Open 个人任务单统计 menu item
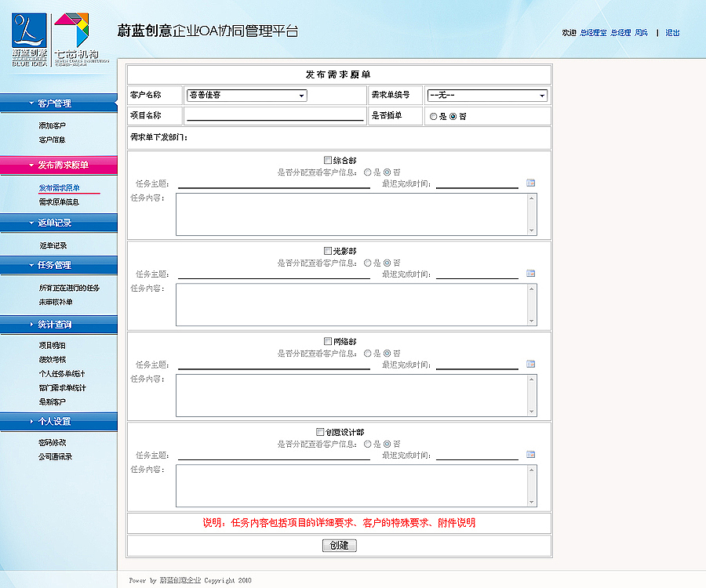706x588 pixels. (x=62, y=373)
